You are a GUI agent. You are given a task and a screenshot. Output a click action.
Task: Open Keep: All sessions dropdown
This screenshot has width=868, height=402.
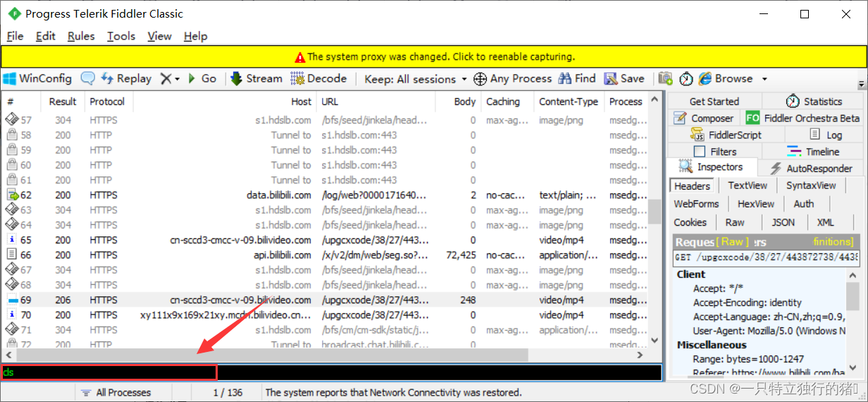[416, 79]
